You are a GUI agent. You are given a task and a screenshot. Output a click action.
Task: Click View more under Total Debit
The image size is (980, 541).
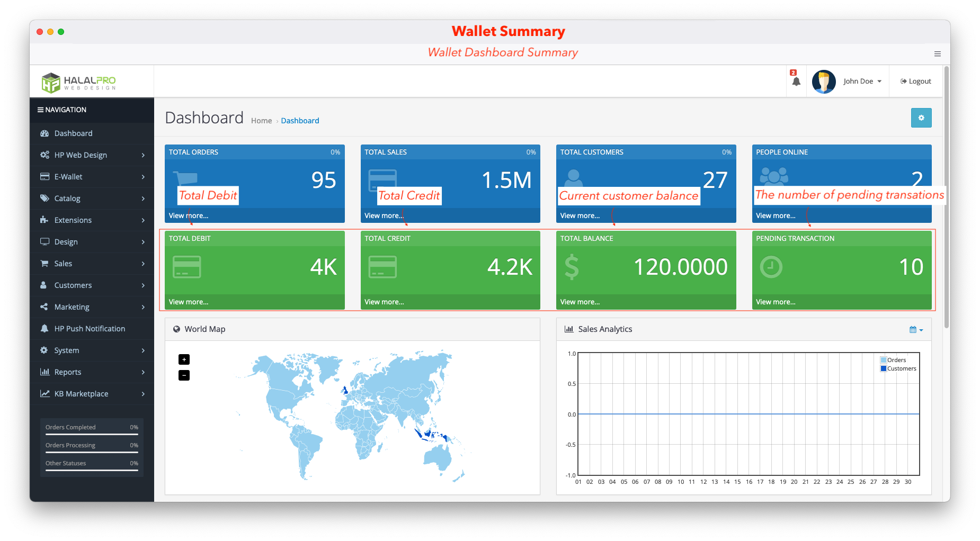point(189,302)
